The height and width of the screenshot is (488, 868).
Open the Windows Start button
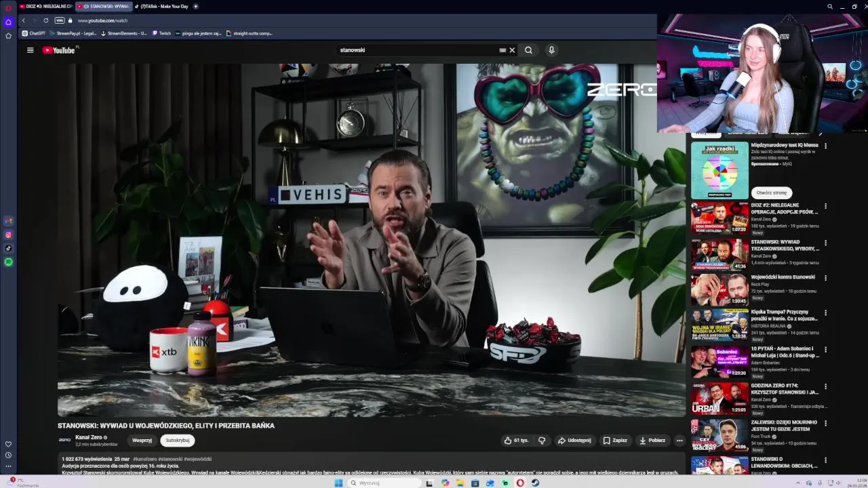(x=338, y=483)
